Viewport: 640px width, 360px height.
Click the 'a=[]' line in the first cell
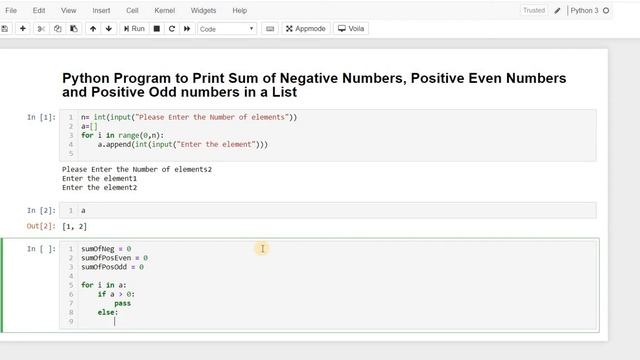click(89, 127)
